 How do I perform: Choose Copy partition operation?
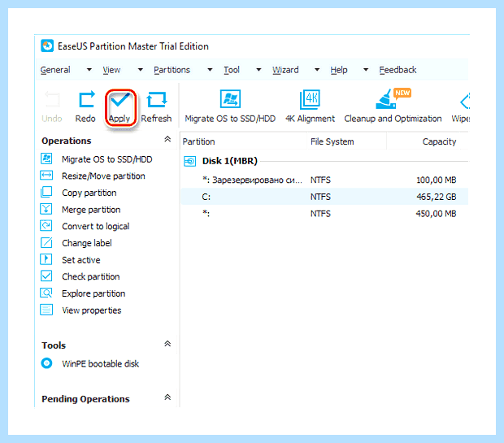pyautogui.click(x=89, y=193)
